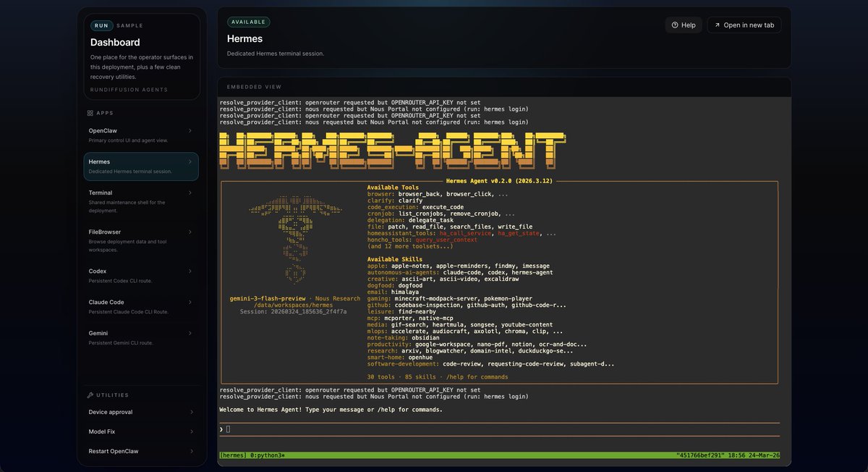Click the Available Tools heading
868x472 pixels.
pyautogui.click(x=393, y=187)
